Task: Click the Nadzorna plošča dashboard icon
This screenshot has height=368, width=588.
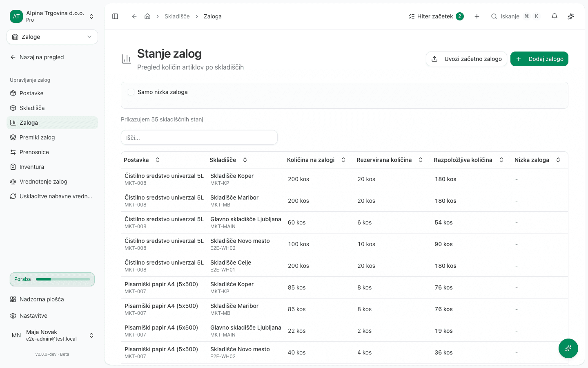Action: click(13, 299)
